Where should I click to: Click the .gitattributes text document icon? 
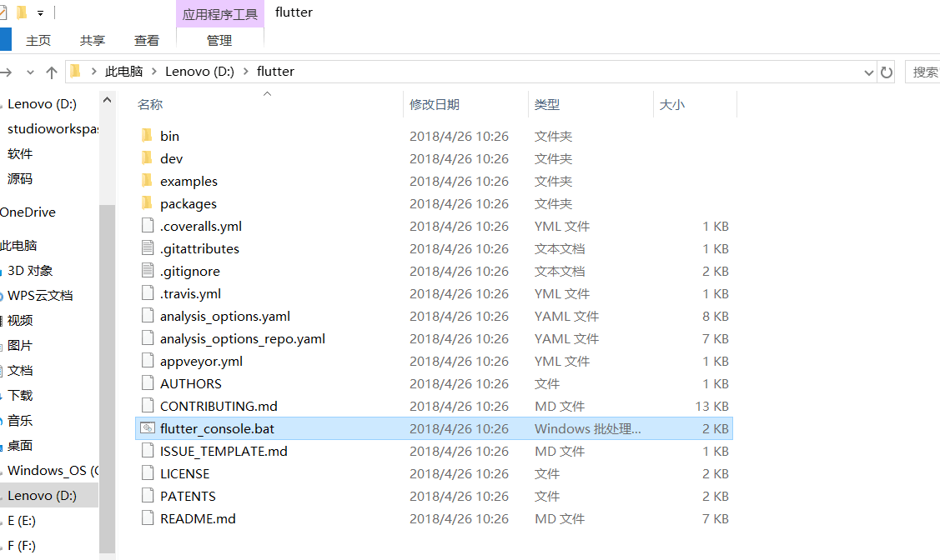pos(148,248)
